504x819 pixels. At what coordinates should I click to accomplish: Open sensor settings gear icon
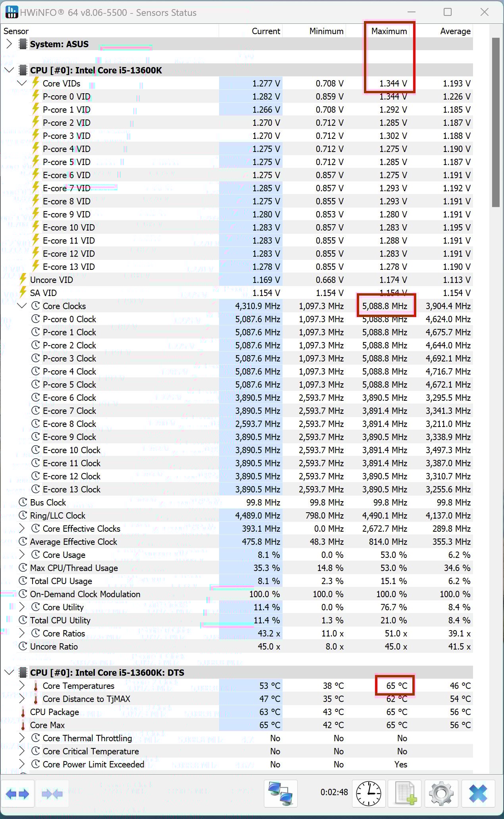(441, 794)
